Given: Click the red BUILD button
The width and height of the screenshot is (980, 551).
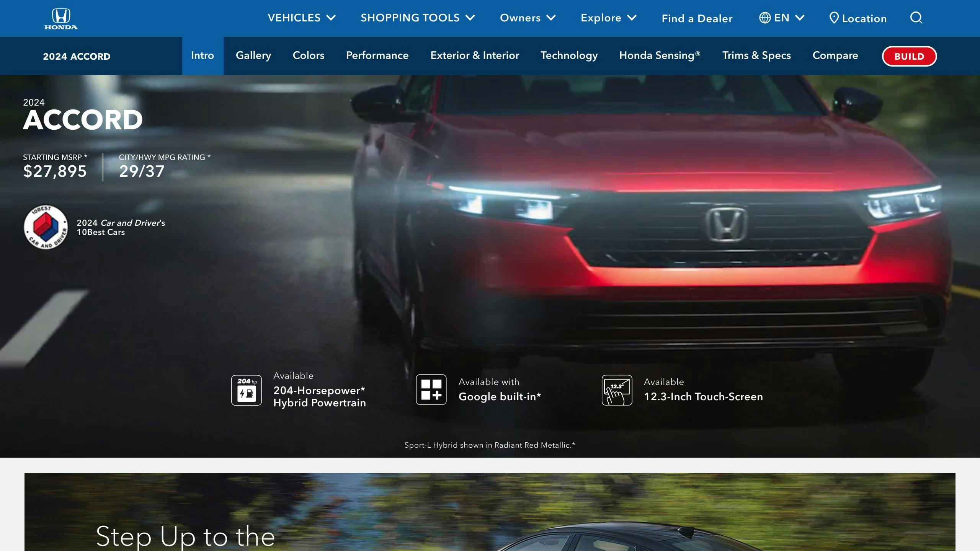Looking at the screenshot, I should coord(909,56).
